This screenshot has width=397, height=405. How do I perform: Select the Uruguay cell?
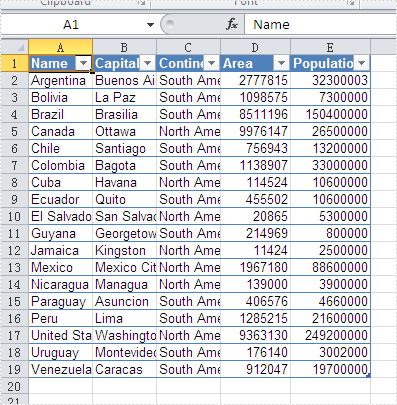[x=60, y=352]
